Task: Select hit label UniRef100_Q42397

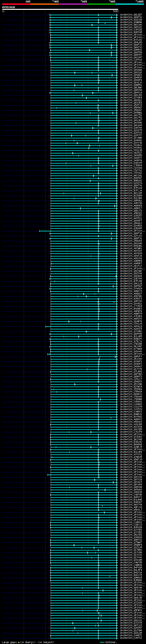Action: click(131, 58)
